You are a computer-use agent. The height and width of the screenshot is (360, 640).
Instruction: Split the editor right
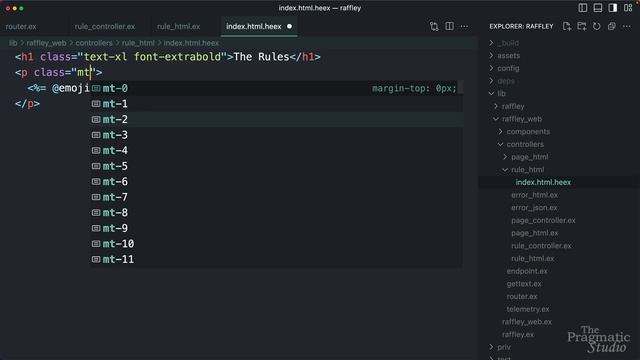pos(449,26)
